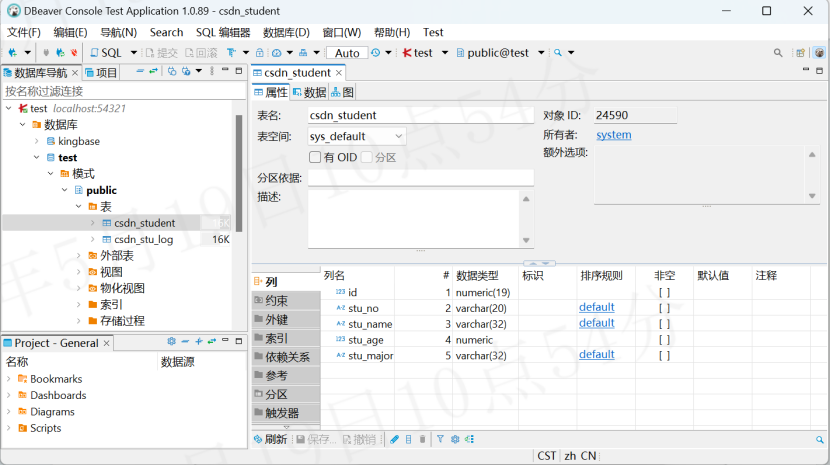The height and width of the screenshot is (465, 831).
Task: Click the DBeaver perspective icon at far right
Action: coord(819,52)
